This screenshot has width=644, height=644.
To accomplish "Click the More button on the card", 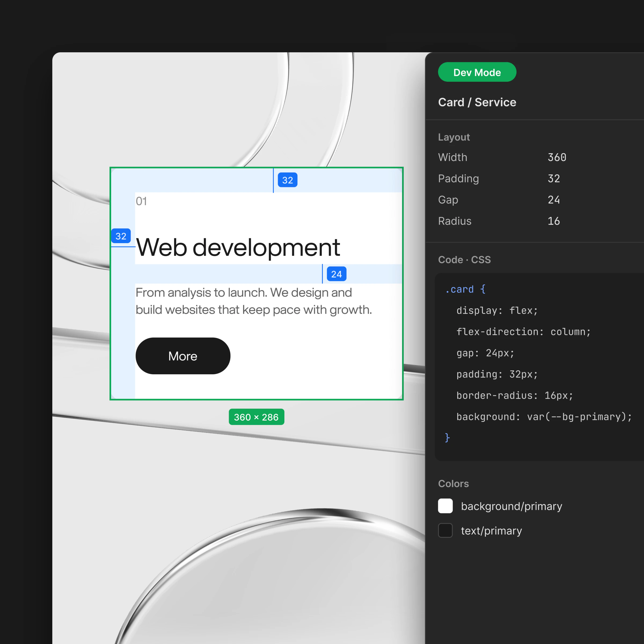I will (183, 356).
